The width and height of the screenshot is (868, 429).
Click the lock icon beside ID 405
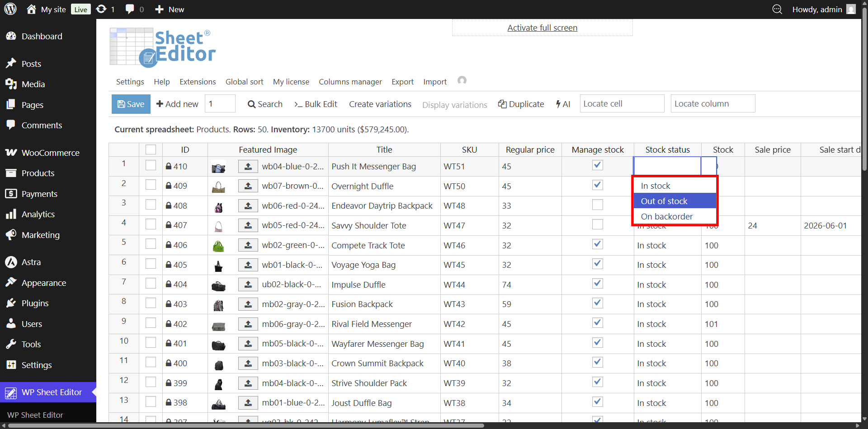pyautogui.click(x=169, y=265)
